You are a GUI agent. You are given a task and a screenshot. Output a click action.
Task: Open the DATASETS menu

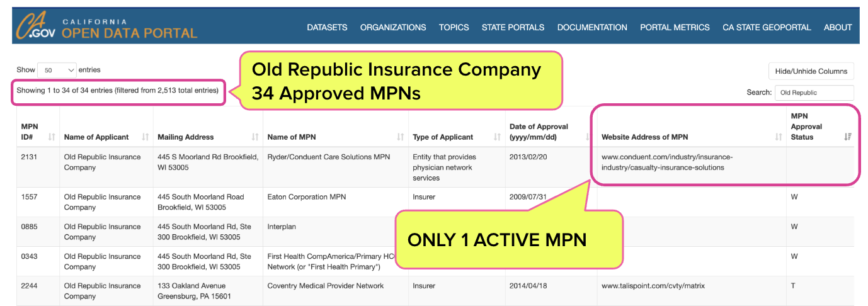(x=327, y=27)
